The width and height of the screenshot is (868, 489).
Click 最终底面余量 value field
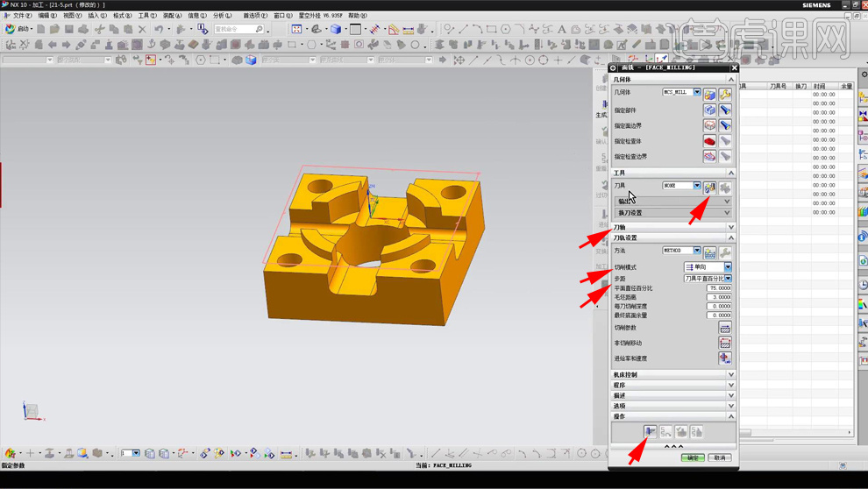[x=719, y=315]
